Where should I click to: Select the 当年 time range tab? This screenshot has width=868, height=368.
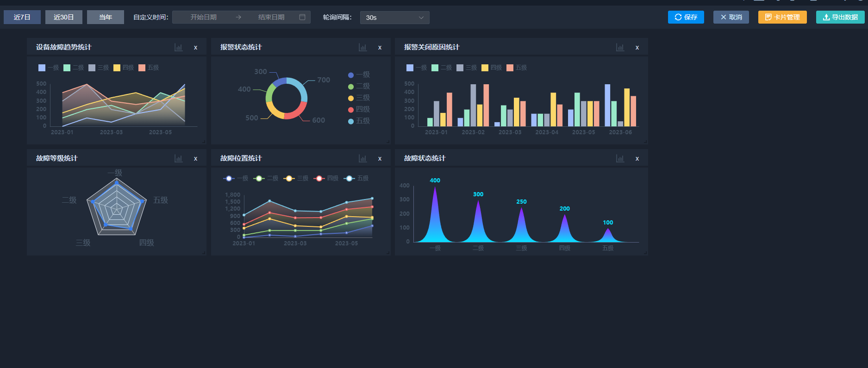pyautogui.click(x=106, y=17)
